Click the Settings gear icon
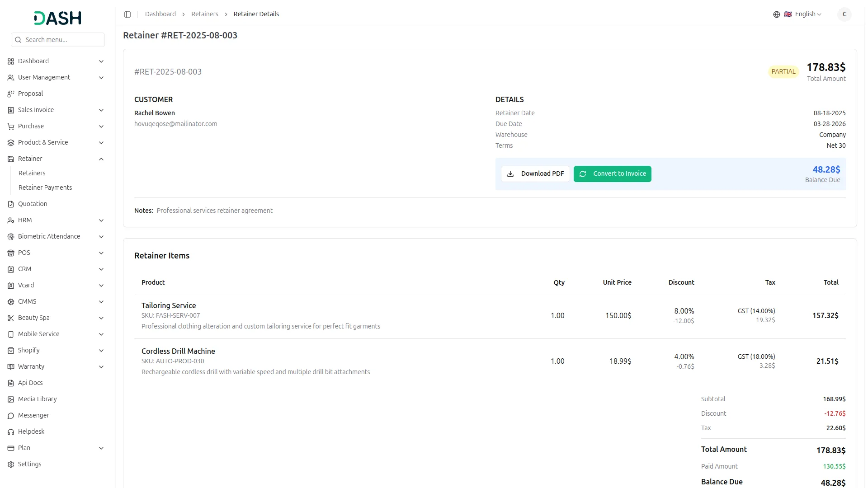Screen dimensions: 868x488 pos(11,465)
